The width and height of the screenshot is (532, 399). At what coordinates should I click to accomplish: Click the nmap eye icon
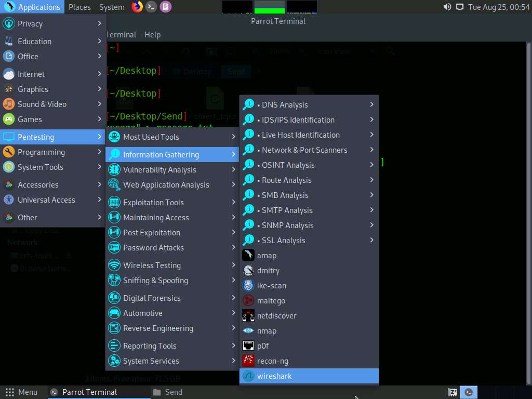tap(248, 330)
